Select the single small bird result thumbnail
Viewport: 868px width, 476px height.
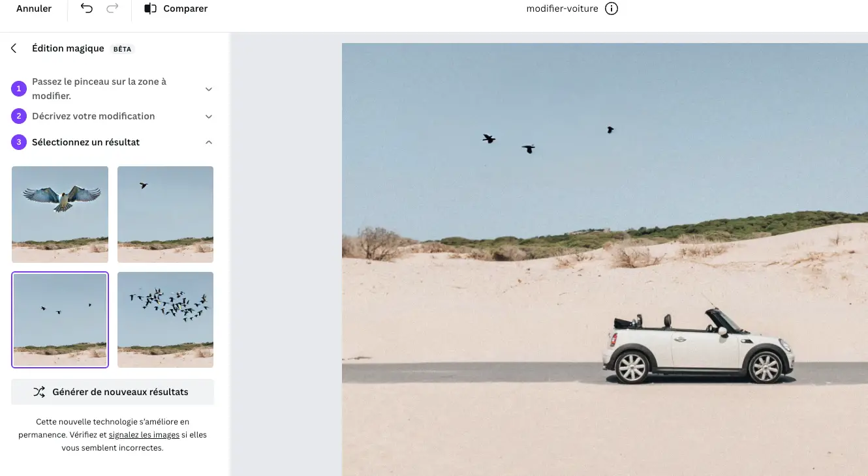(165, 215)
